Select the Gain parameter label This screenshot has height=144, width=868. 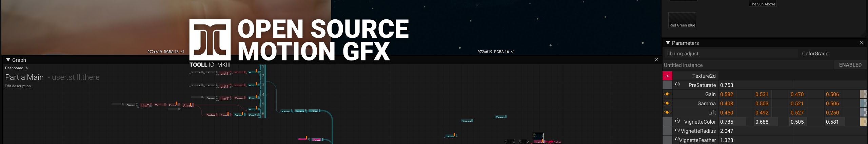[710, 94]
